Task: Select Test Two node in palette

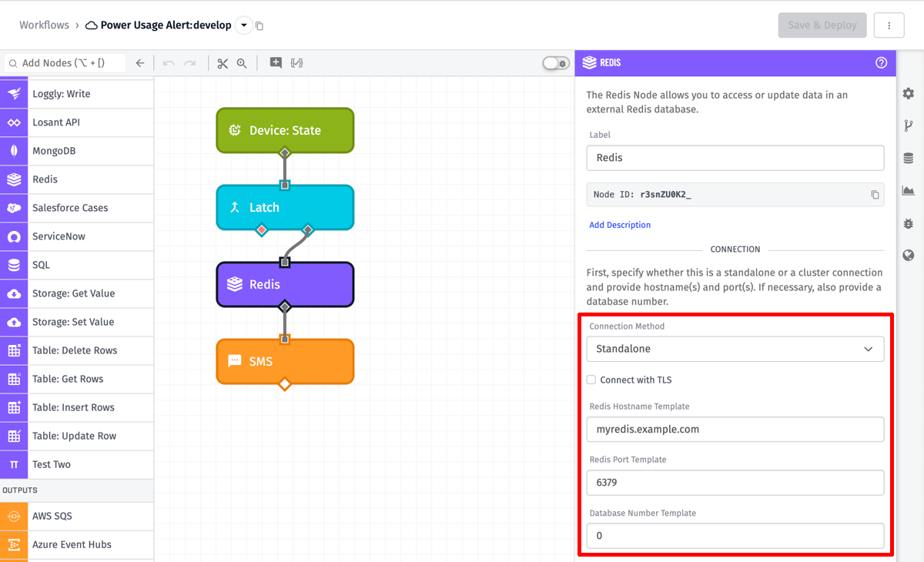Action: click(x=77, y=464)
